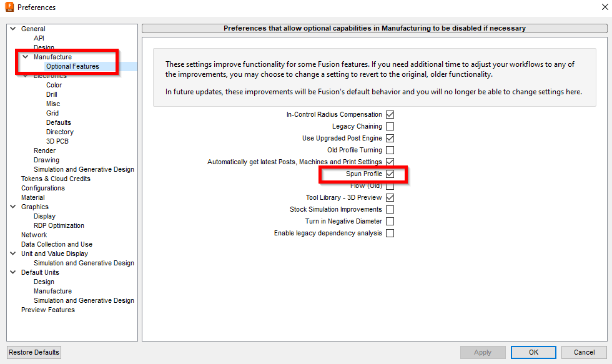The height and width of the screenshot is (364, 612).
Task: Uncheck Tool Library - 3D Preview
Action: click(390, 197)
